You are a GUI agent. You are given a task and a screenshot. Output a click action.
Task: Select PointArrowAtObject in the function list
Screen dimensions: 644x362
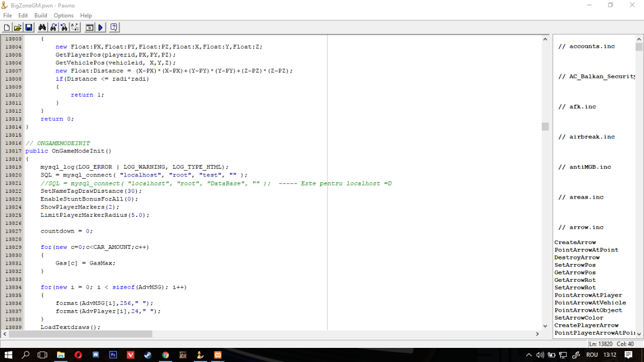(x=588, y=310)
